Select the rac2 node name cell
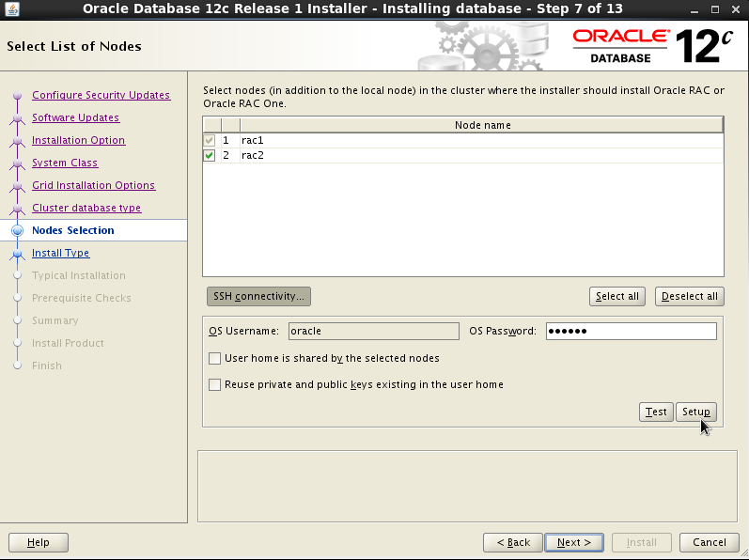749x560 pixels. click(481, 155)
